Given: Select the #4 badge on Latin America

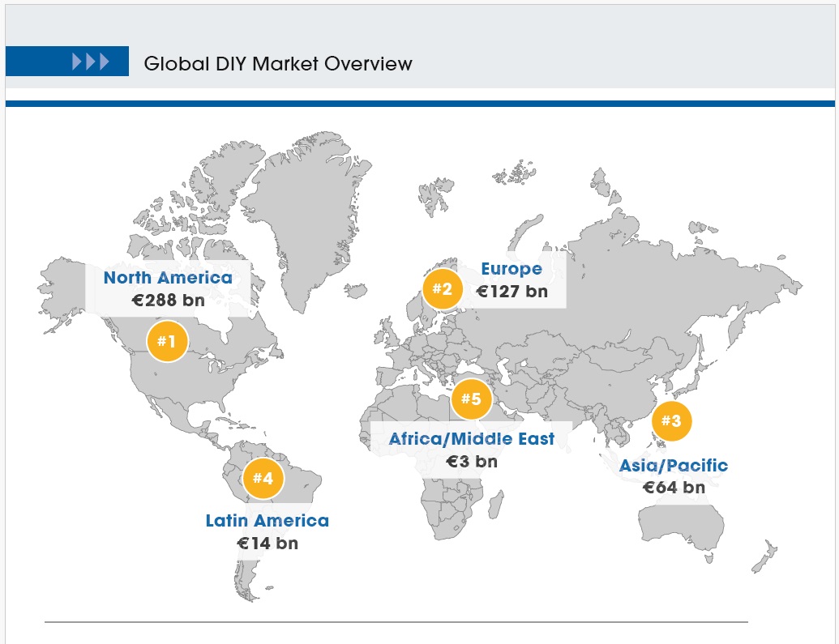Looking at the screenshot, I should point(263,478).
